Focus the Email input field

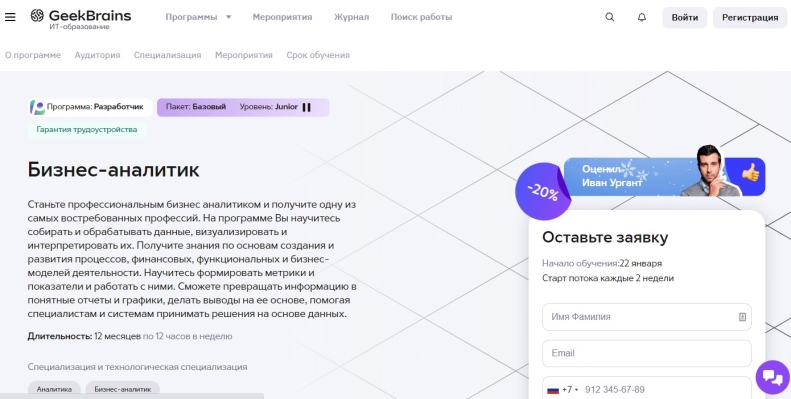click(647, 353)
